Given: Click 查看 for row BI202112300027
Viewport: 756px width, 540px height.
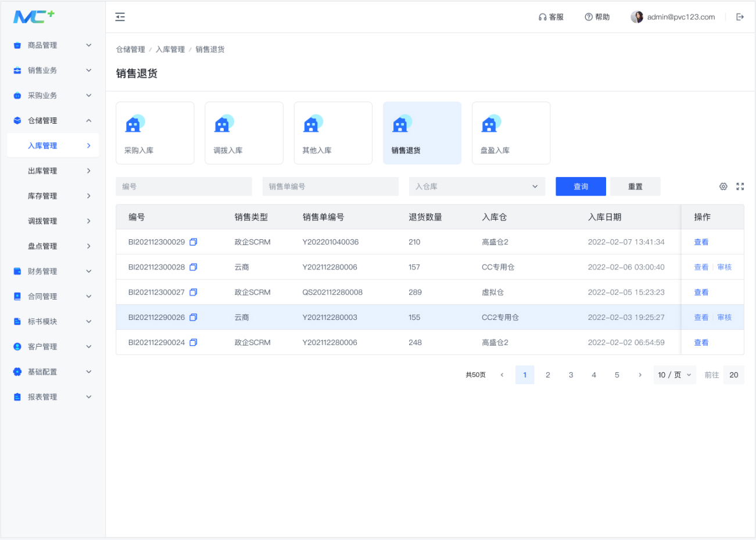Looking at the screenshot, I should (x=701, y=292).
